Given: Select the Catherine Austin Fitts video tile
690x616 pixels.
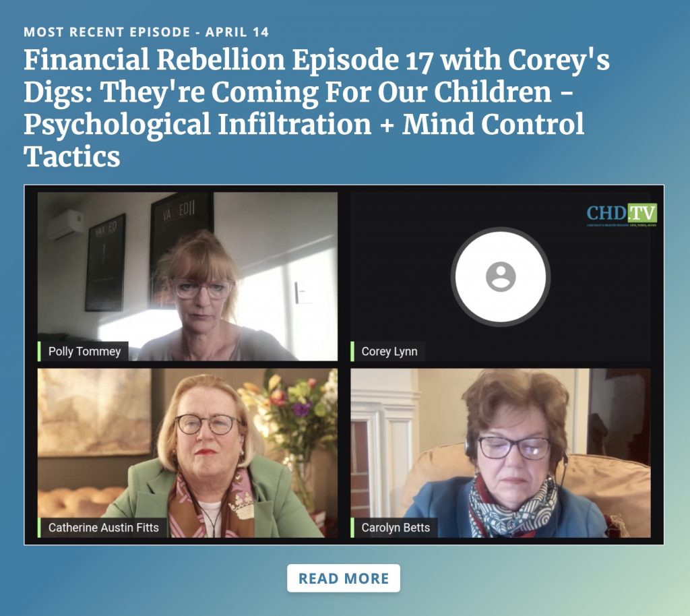Looking at the screenshot, I should 187,453.
